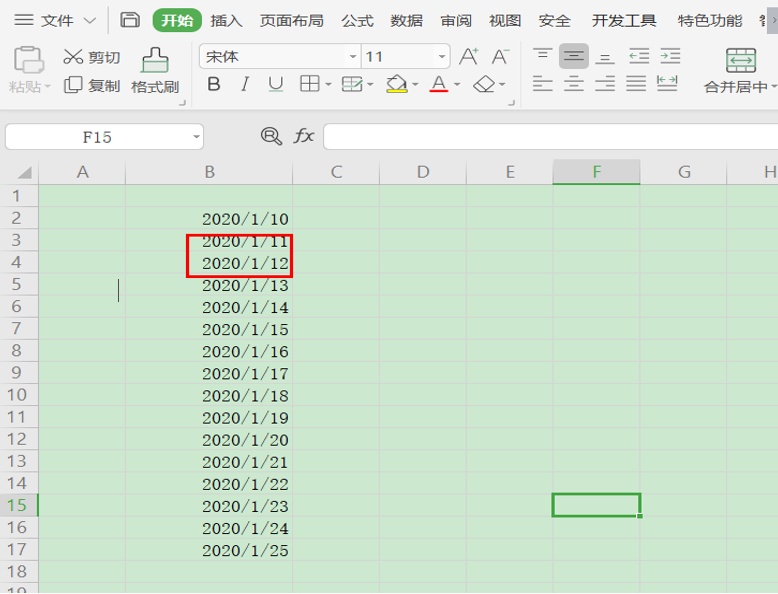This screenshot has height=594, width=778.
Task: Toggle bold formatting
Action: [x=214, y=84]
